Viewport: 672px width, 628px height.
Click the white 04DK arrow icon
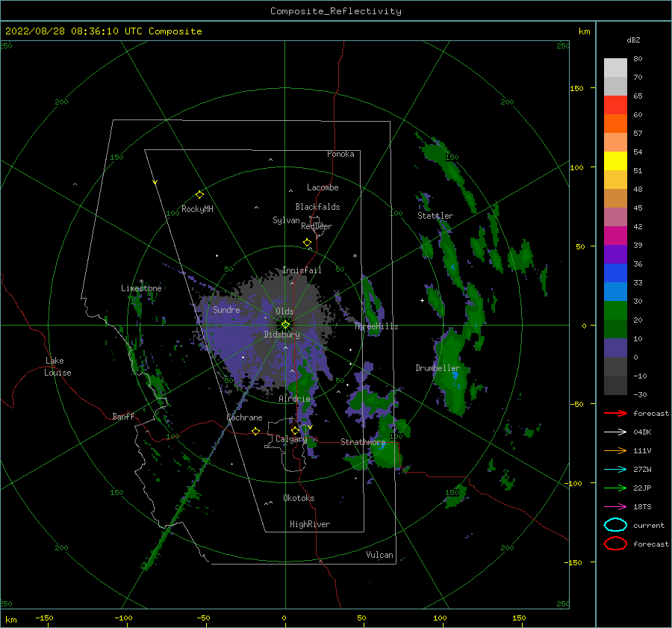615,432
